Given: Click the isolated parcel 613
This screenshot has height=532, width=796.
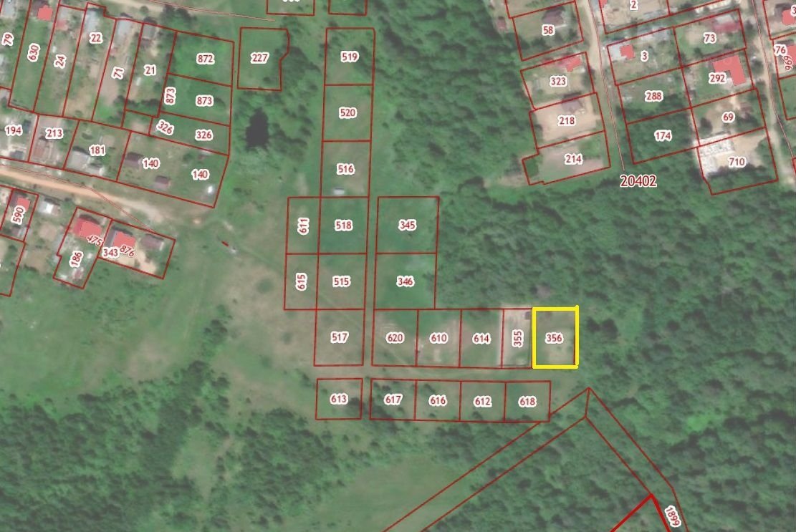Looking at the screenshot, I should click(x=339, y=399).
